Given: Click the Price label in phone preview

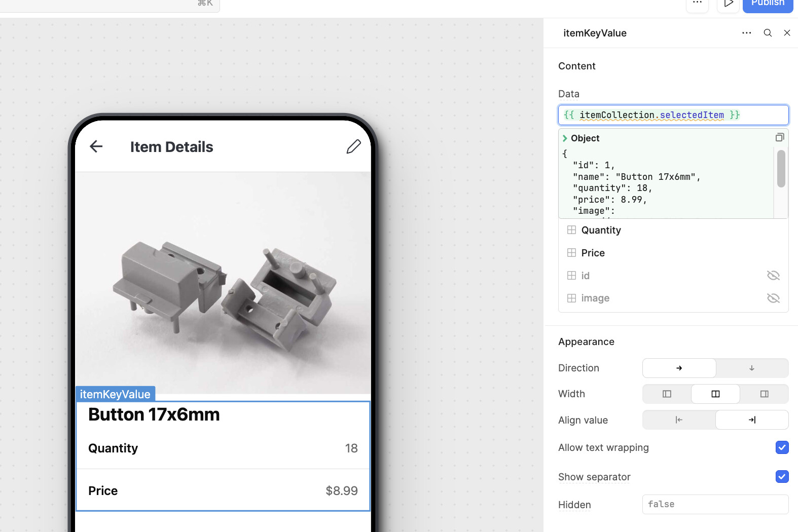Looking at the screenshot, I should click(103, 491).
